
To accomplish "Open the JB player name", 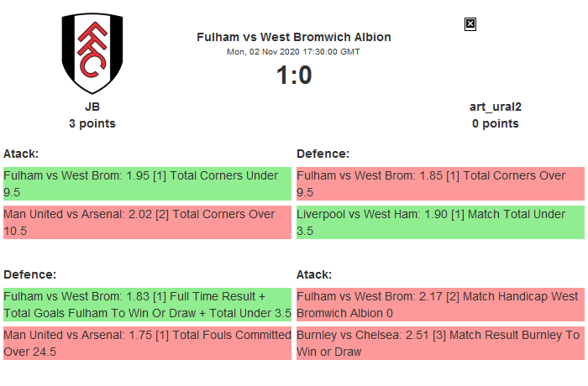I will pos(92,107).
